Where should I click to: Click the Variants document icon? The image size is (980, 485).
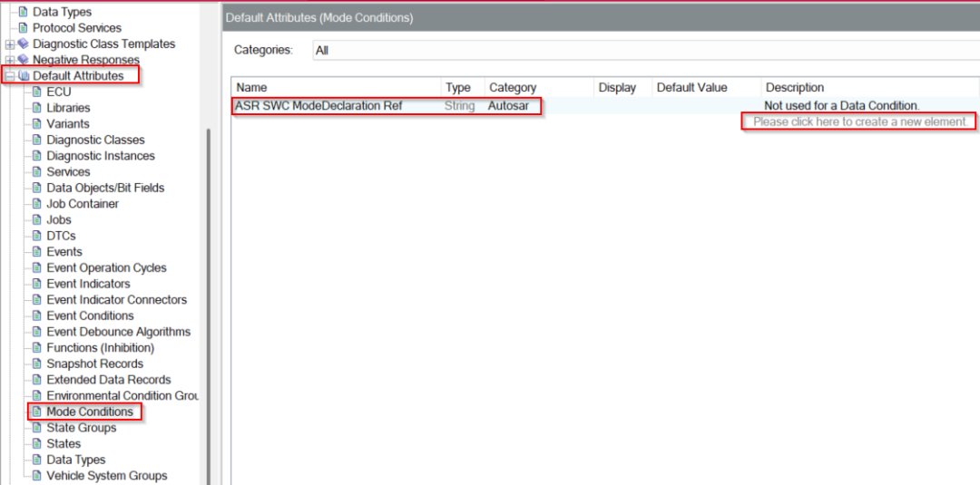[37, 123]
